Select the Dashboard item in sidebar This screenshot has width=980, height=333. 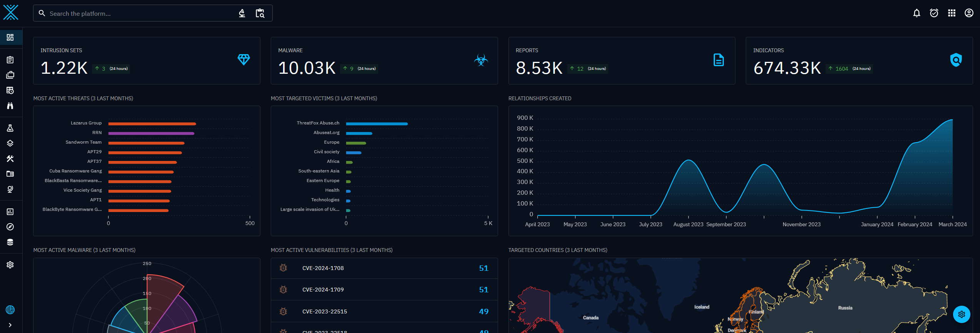10,37
